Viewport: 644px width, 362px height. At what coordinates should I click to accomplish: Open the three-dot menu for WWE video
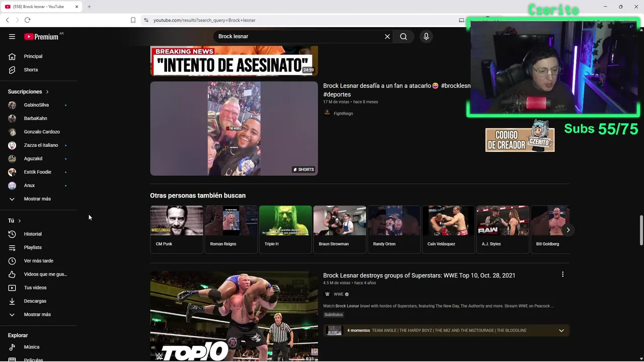tap(562, 275)
